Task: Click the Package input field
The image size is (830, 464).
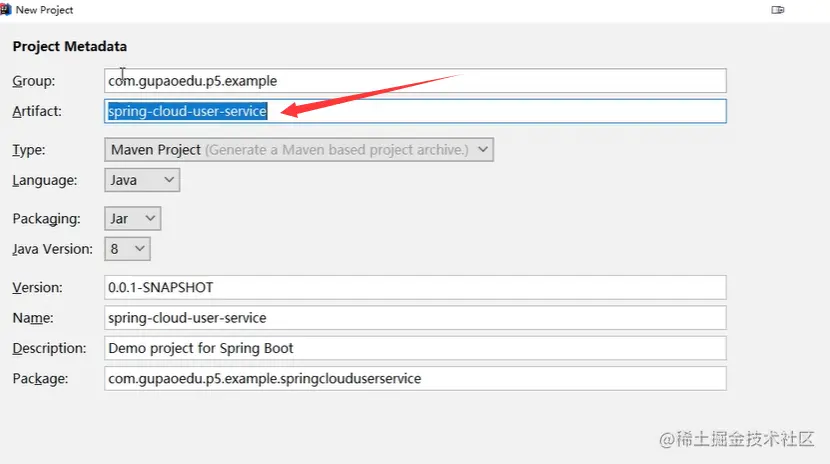Action: [x=415, y=379]
